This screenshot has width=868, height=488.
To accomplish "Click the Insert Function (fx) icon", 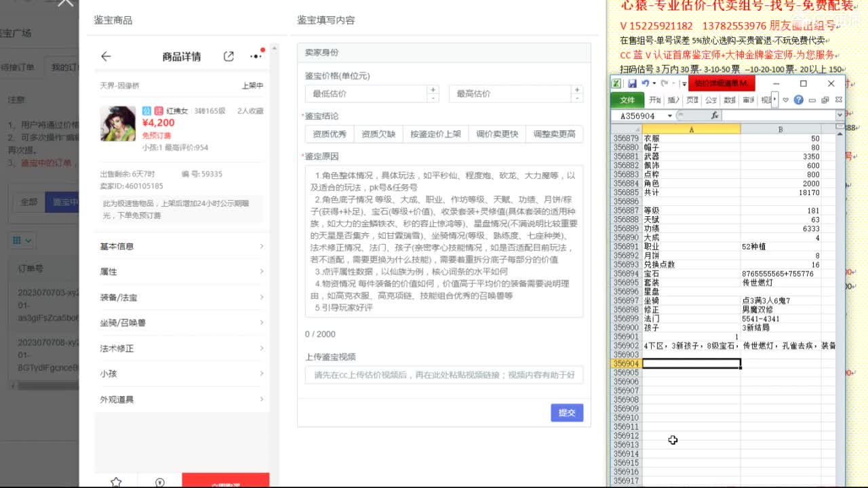I will click(x=716, y=115).
